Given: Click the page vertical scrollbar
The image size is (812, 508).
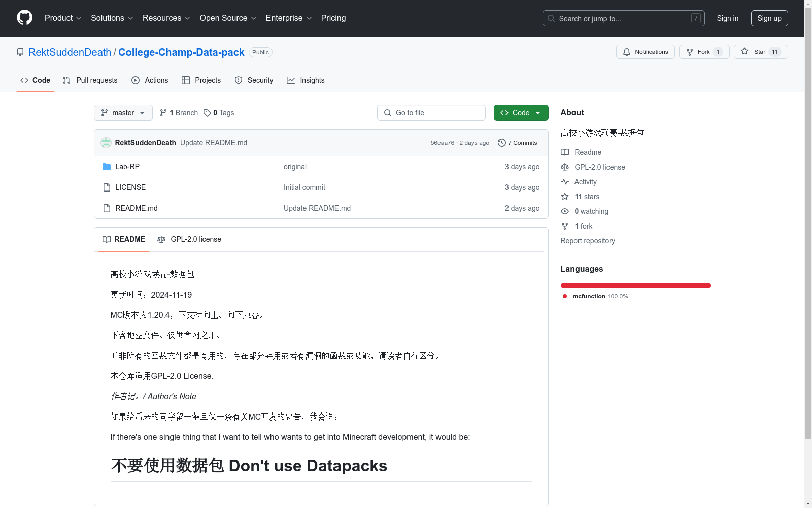Looking at the screenshot, I should (x=808, y=224).
